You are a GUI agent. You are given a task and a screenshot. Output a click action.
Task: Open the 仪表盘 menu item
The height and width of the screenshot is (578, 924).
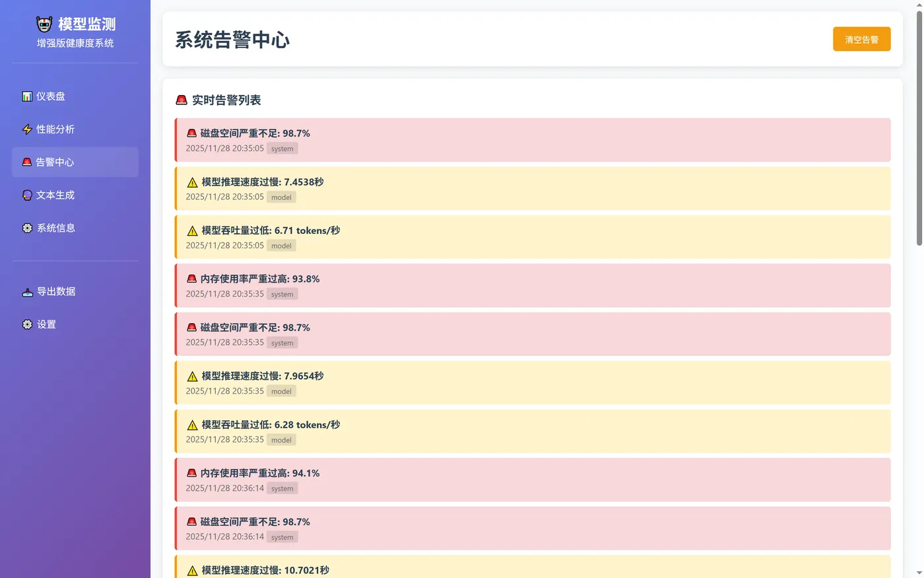75,96
